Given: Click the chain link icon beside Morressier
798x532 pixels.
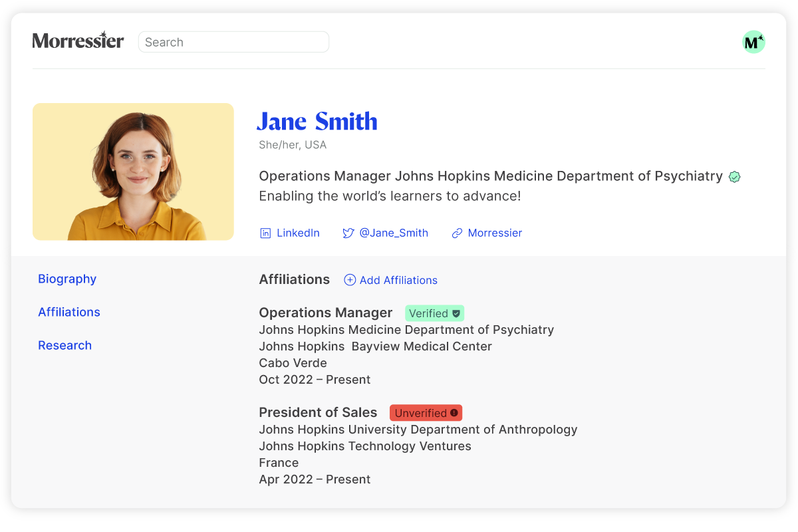Looking at the screenshot, I should pos(457,233).
